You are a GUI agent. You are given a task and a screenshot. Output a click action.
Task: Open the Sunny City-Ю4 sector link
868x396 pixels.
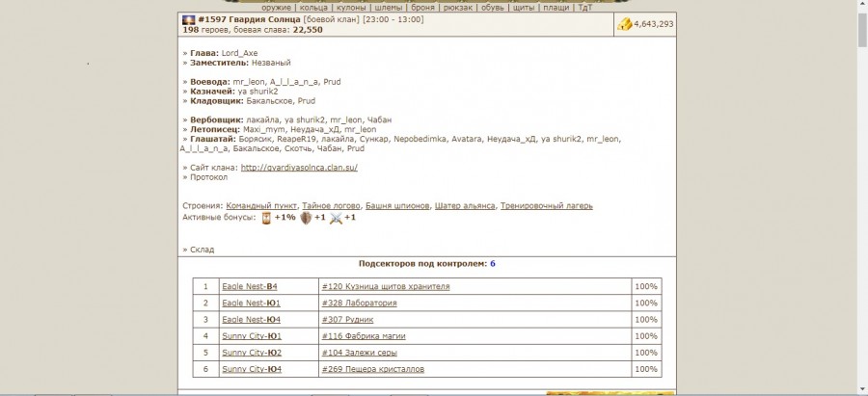point(252,369)
